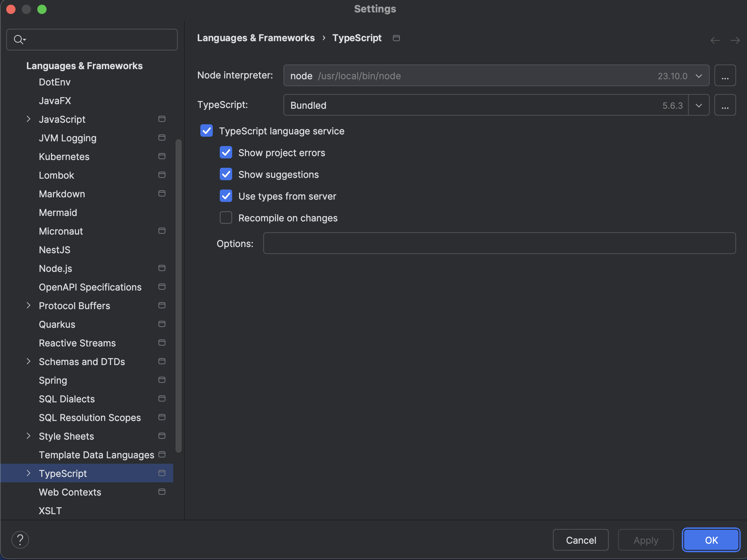Click Node interpreter browse ellipsis button
Viewport: 747px width, 560px height.
point(725,76)
